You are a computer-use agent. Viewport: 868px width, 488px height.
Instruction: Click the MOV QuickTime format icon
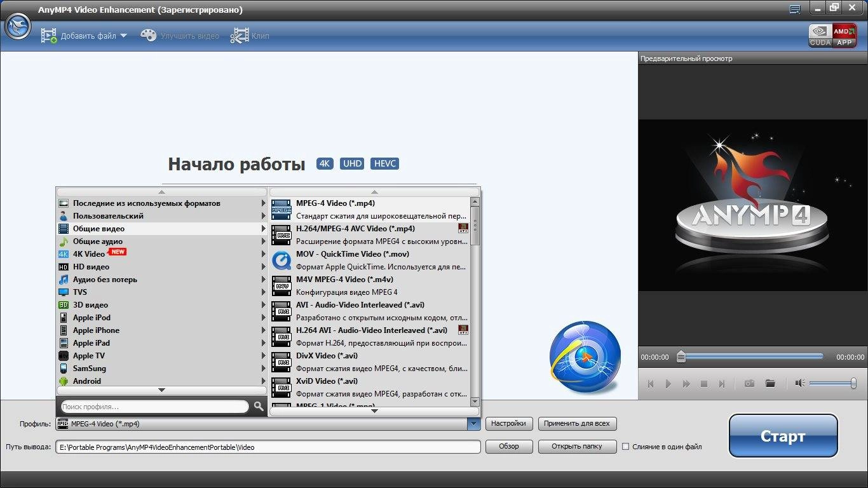tap(281, 261)
